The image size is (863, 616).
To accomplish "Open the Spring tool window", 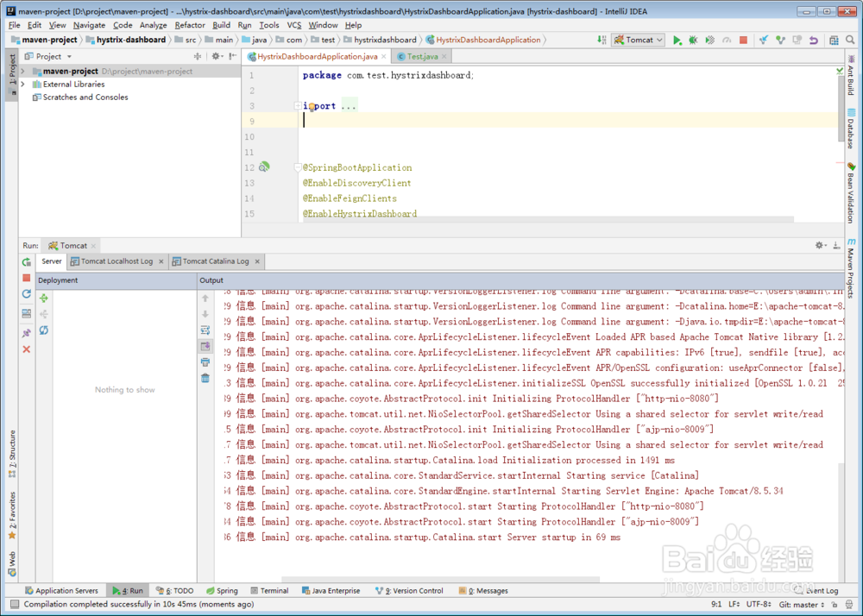I will 222,591.
